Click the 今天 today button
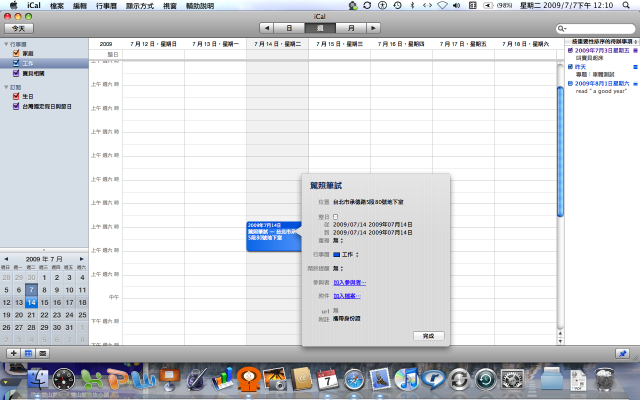The width and height of the screenshot is (640, 400). click(x=19, y=28)
